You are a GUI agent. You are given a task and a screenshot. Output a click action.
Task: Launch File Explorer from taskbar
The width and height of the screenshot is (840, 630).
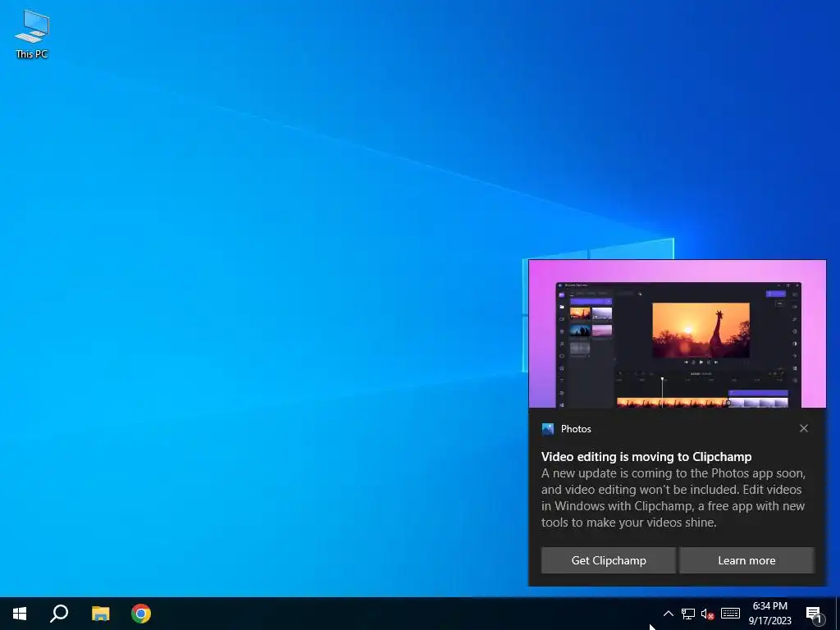pyautogui.click(x=100, y=614)
